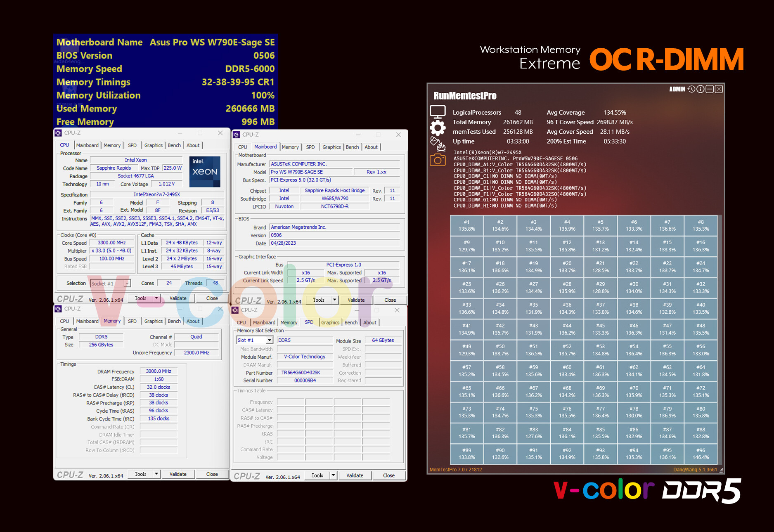Select Bench tab in the CPU window
Image resolution: width=774 pixels, height=532 pixels.
pos(174,145)
